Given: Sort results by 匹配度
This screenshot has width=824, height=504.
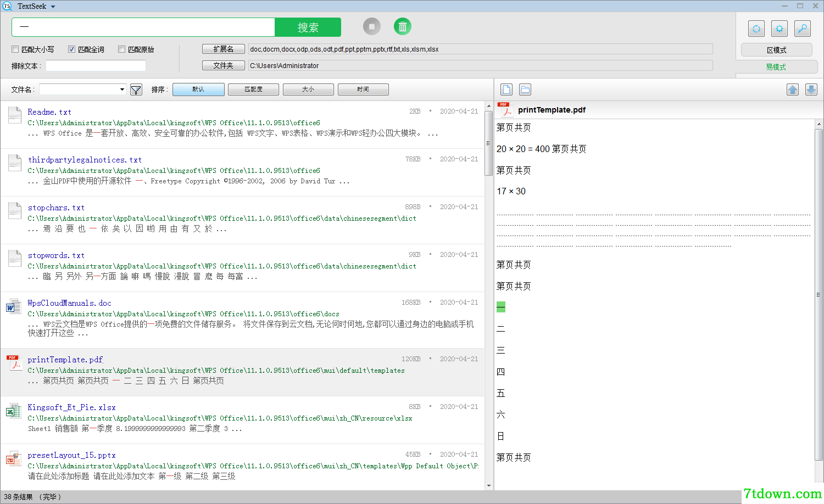Looking at the screenshot, I should point(253,89).
